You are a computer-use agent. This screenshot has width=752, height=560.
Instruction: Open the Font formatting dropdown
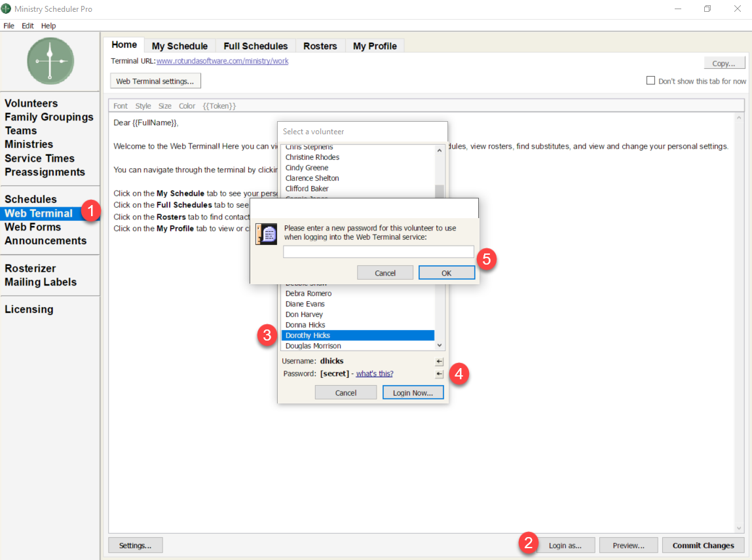[x=121, y=106]
